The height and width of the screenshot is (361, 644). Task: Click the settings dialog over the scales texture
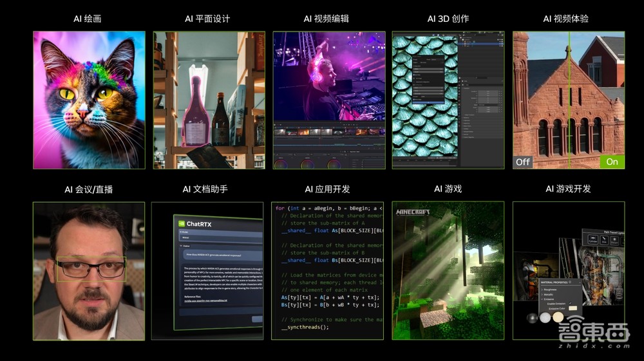[x=428, y=79]
